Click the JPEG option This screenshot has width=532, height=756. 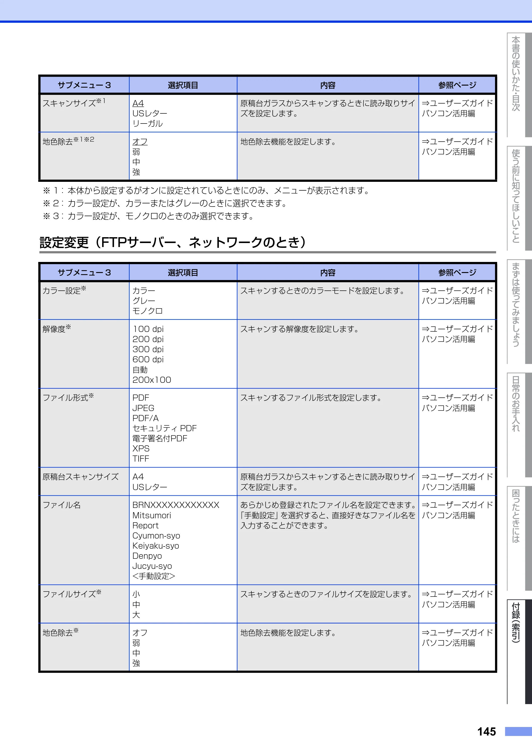point(143,408)
